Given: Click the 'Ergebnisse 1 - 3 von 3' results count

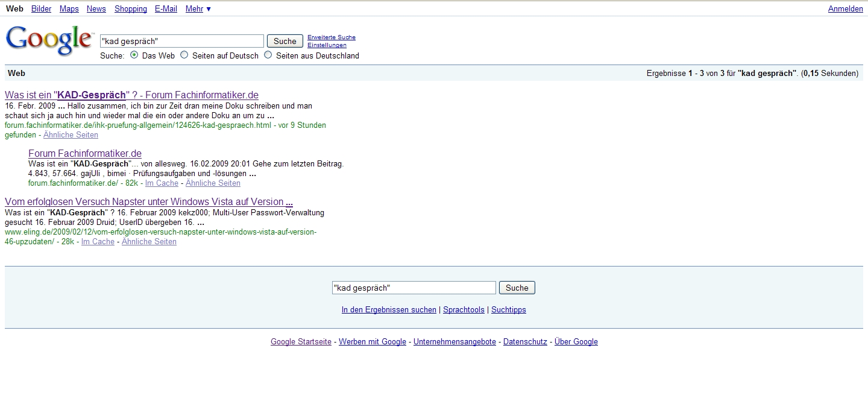Looking at the screenshot, I should coord(686,73).
